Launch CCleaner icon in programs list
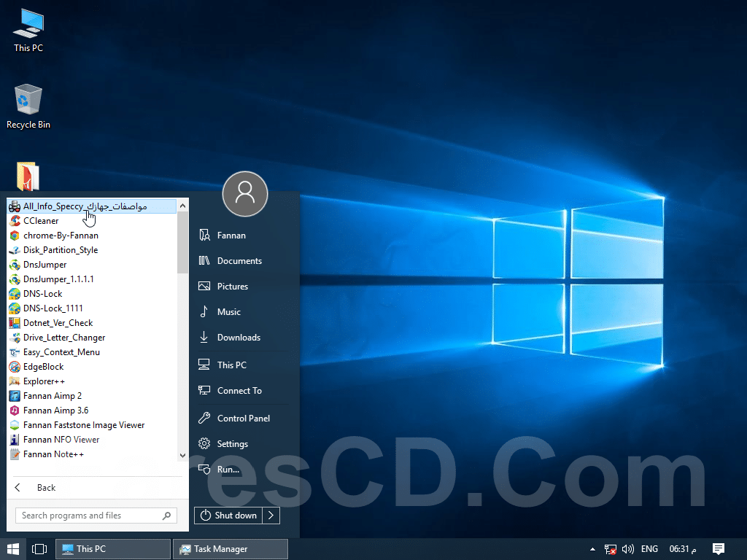Screen dimensions: 747x560 (x=15, y=221)
